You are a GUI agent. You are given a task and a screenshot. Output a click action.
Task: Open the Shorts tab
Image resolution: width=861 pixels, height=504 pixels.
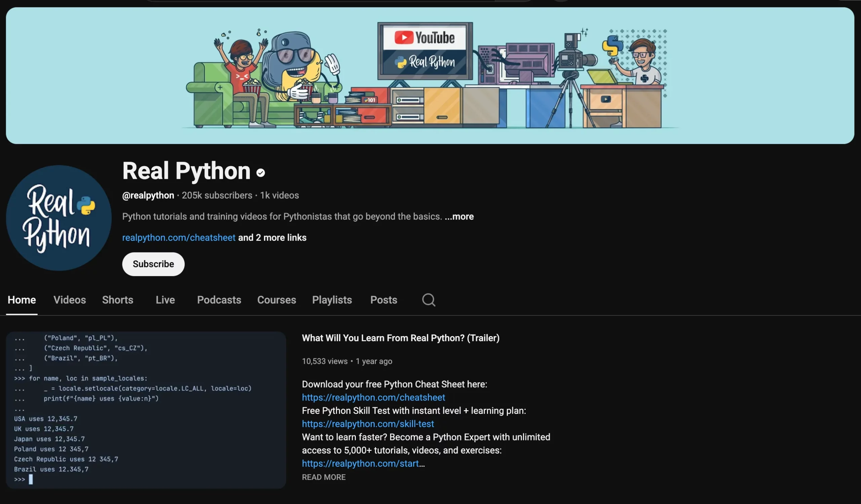tap(117, 300)
